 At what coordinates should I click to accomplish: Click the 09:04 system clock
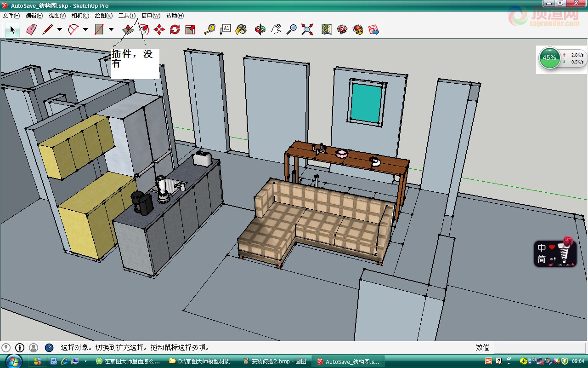point(578,361)
